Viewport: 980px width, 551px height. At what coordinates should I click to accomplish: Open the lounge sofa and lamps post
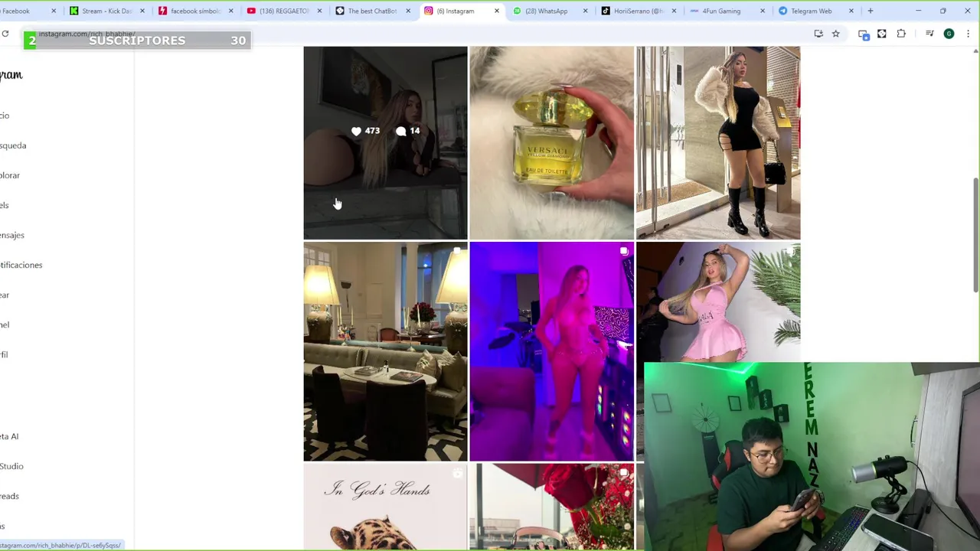385,351
